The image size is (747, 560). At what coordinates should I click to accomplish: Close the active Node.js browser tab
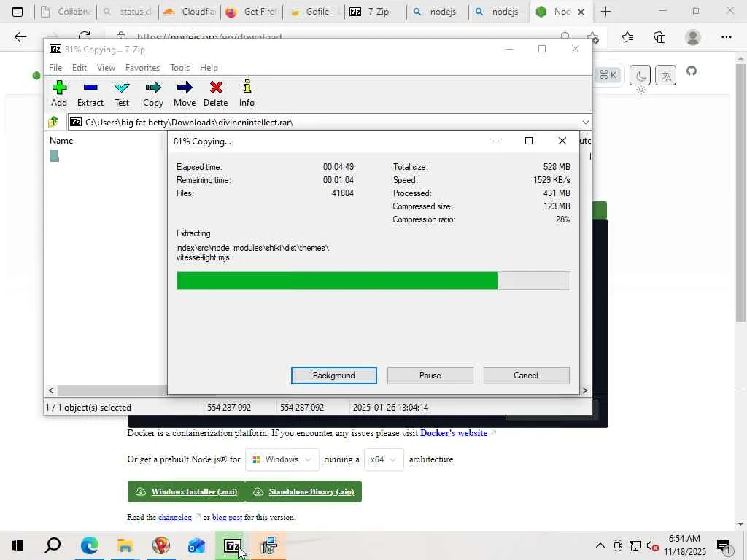[581, 12]
